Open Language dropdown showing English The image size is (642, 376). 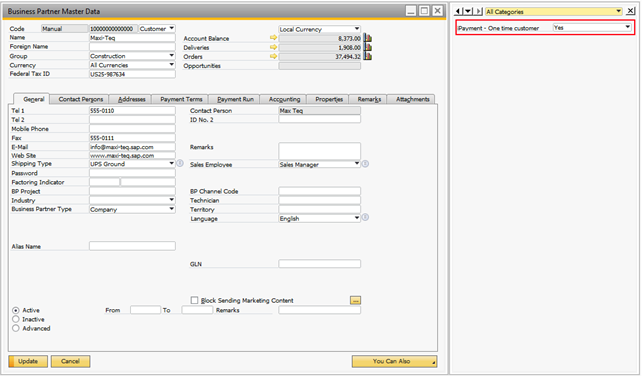(x=319, y=218)
